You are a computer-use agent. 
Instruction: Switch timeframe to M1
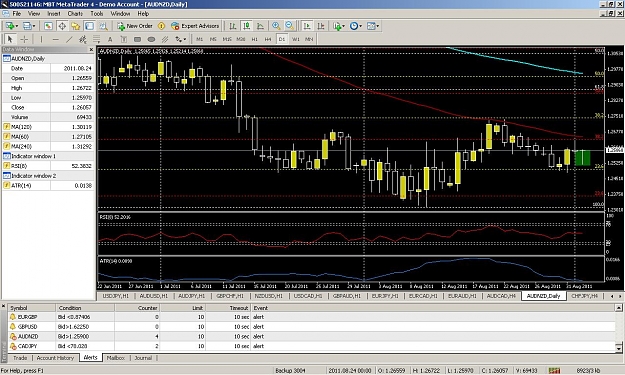tap(199, 39)
